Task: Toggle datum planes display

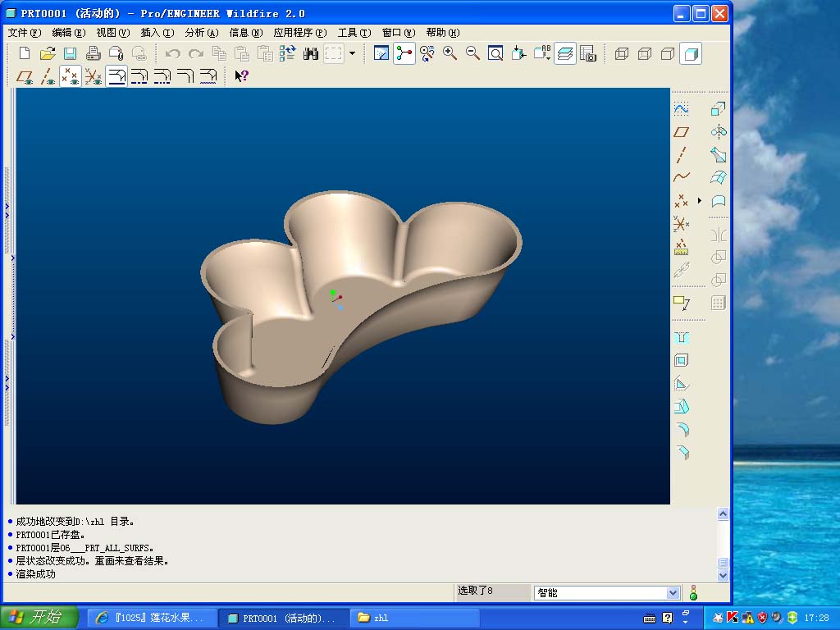Action: pyautogui.click(x=25, y=76)
